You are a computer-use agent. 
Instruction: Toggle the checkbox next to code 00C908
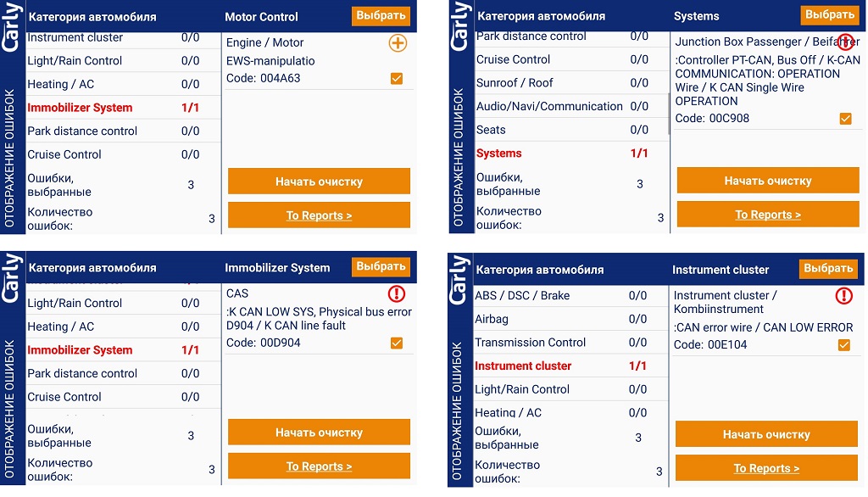[845, 119]
